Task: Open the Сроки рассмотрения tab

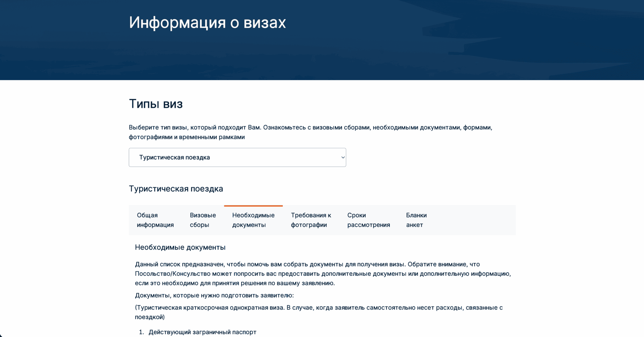Action: 369,220
